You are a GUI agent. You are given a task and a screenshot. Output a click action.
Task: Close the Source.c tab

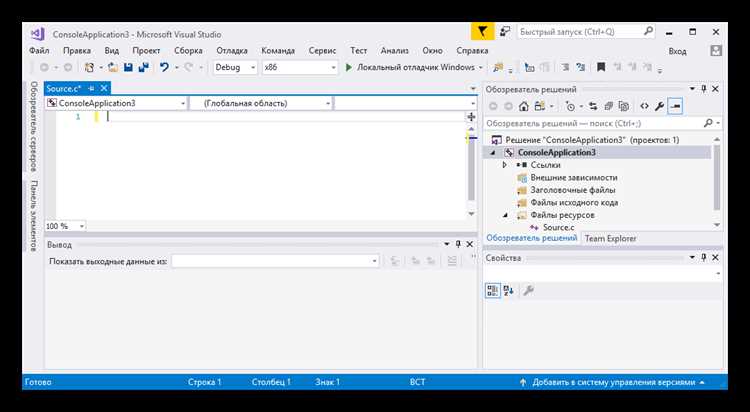pyautogui.click(x=104, y=89)
